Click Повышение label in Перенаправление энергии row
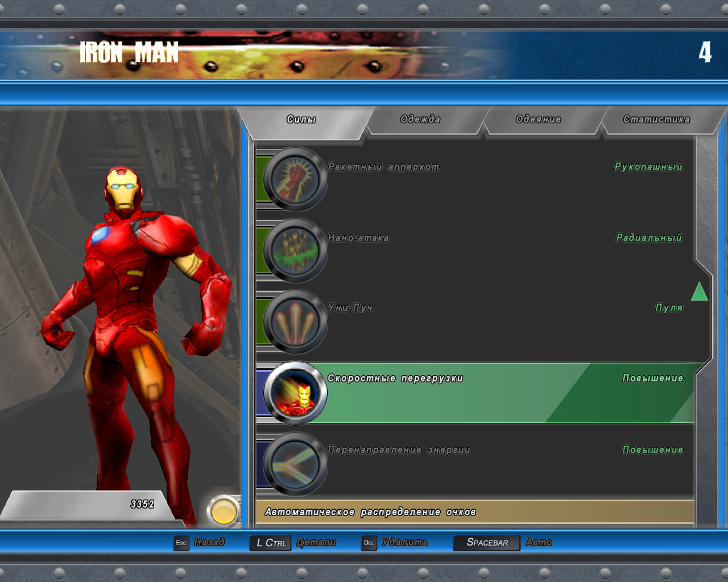 coord(653,450)
